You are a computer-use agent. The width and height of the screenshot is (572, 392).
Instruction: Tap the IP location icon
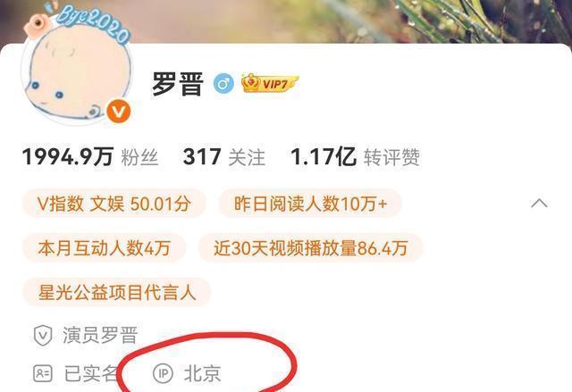click(x=163, y=373)
